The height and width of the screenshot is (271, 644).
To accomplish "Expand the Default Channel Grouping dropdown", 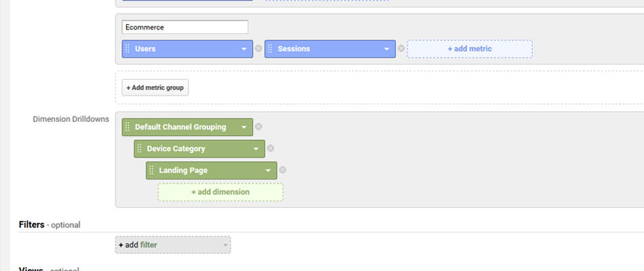I will pyautogui.click(x=244, y=127).
